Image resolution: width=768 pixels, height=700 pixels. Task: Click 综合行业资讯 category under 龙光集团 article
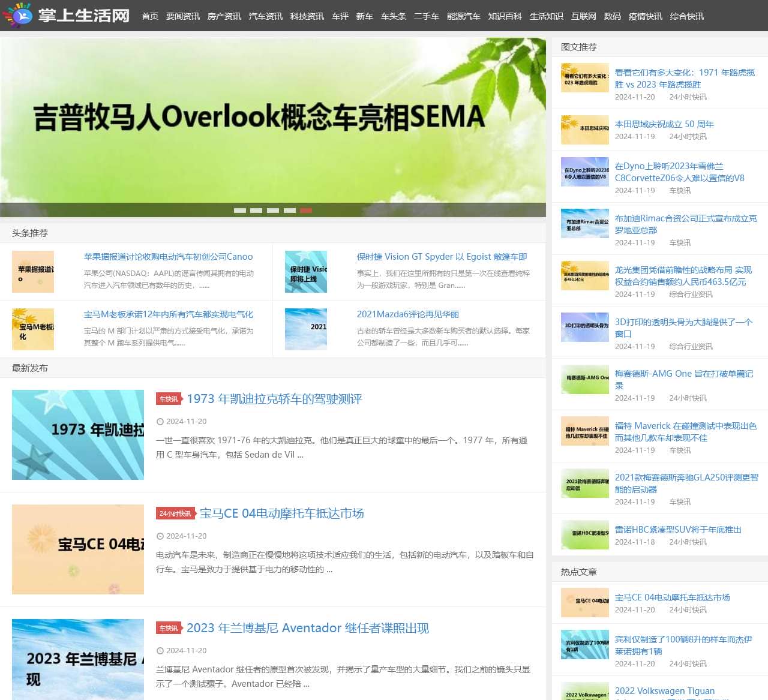click(x=691, y=295)
